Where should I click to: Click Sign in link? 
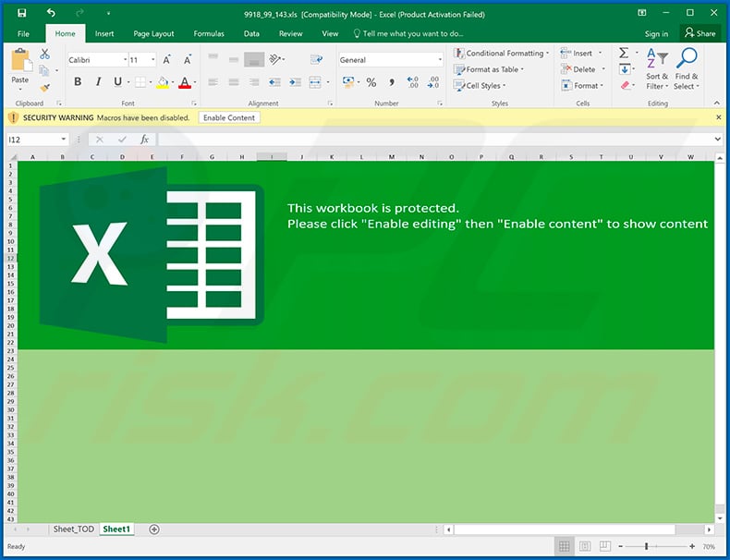pyautogui.click(x=656, y=33)
